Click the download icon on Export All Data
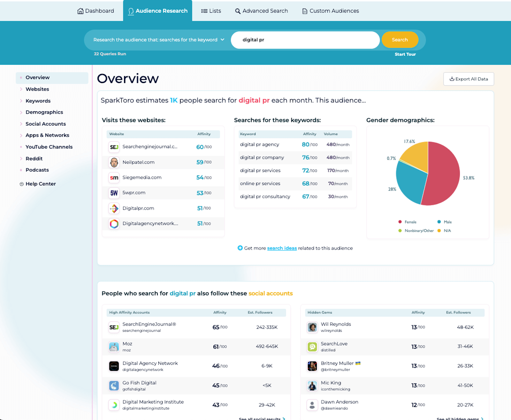 point(452,79)
